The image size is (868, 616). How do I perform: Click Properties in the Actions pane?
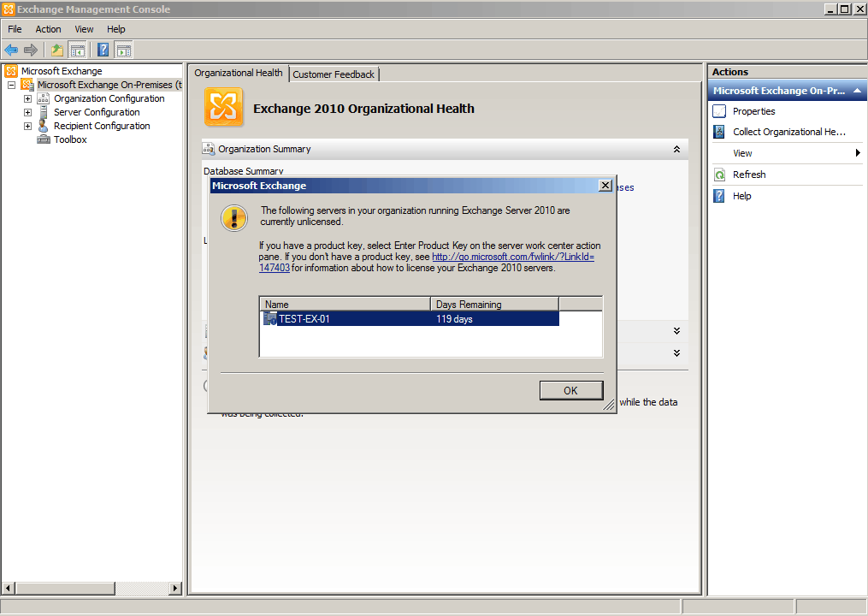754,111
